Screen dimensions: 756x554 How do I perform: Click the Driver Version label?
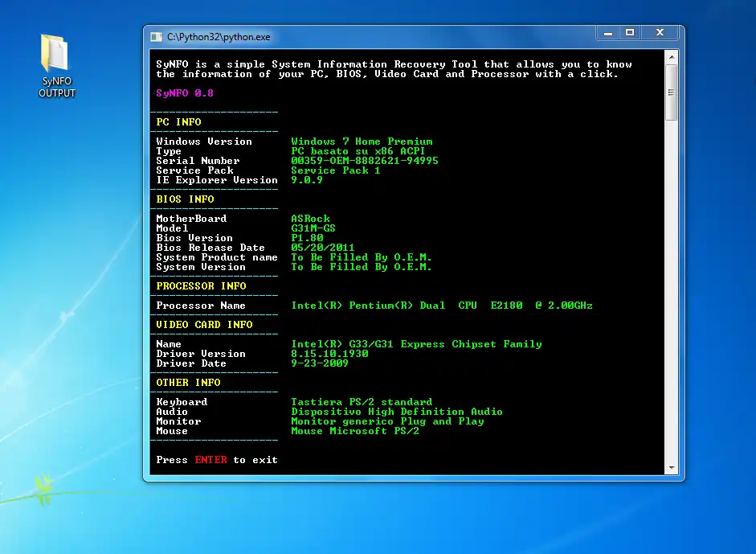(201, 354)
